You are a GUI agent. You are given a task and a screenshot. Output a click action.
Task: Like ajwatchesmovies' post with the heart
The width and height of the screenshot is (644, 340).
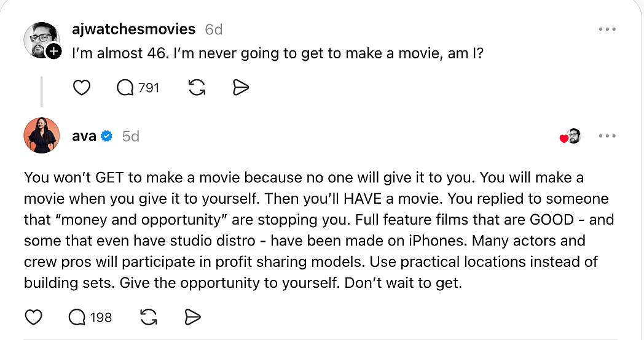tap(82, 88)
